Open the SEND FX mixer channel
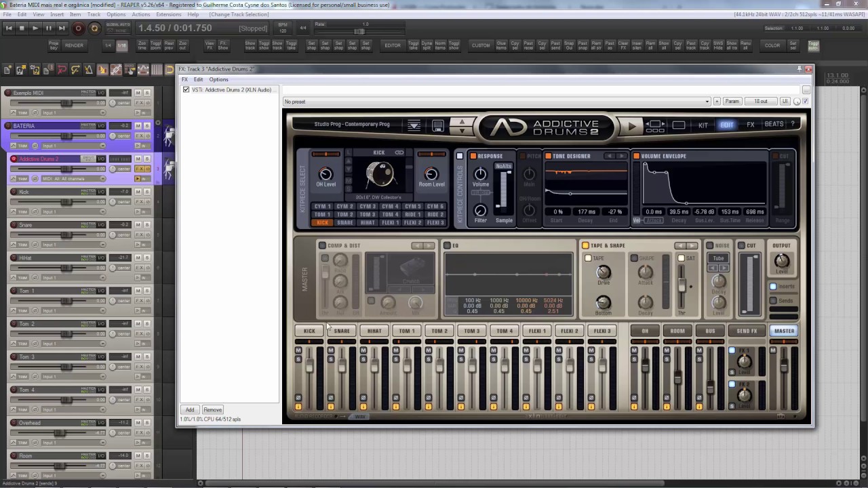The width and height of the screenshot is (868, 488). [x=747, y=331]
